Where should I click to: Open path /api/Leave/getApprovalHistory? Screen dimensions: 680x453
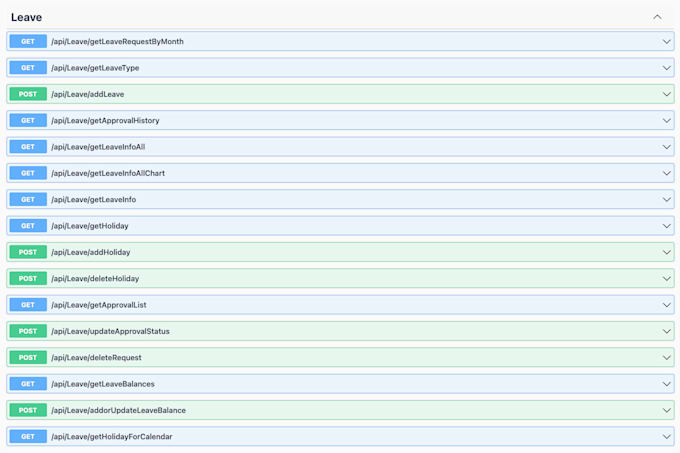pos(105,121)
